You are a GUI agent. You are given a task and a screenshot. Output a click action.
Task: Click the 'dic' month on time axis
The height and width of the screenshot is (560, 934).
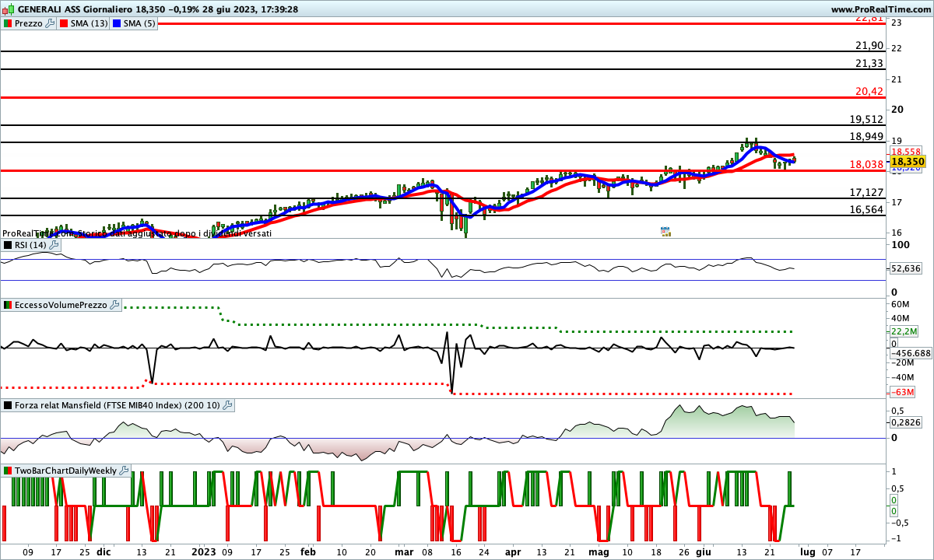103,551
